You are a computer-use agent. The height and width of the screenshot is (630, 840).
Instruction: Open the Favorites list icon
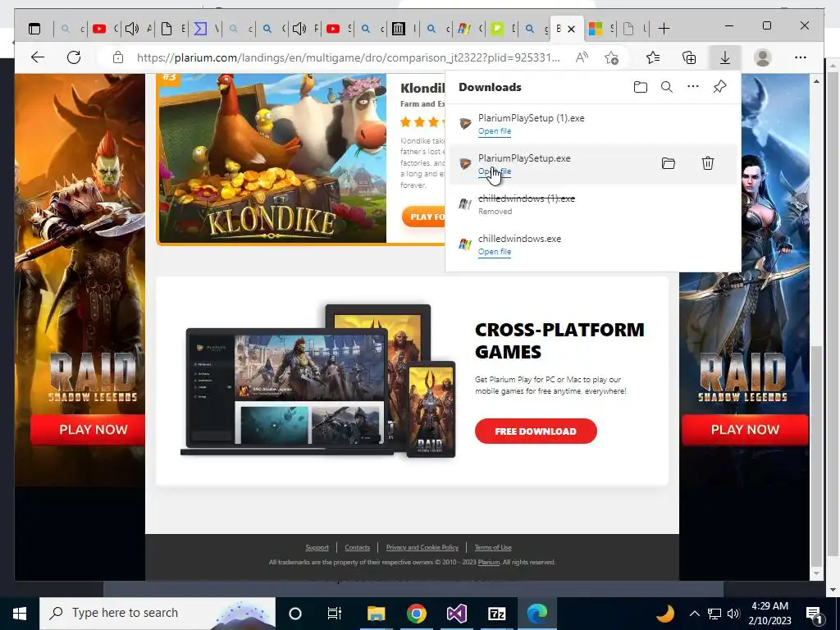(652, 57)
